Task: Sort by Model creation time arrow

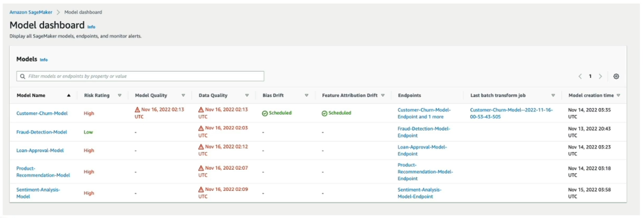Action: click(619, 95)
